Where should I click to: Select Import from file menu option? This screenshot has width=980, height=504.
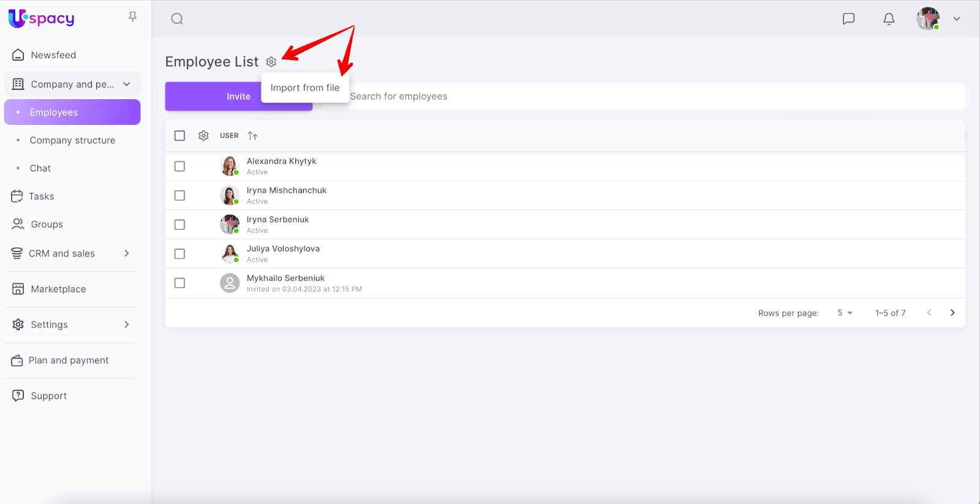[x=305, y=88]
